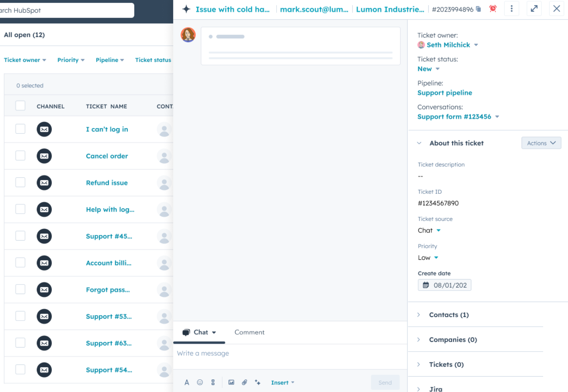Screen dimensions: 568x392
Task: Check the box for Help with log ticket
Action: [x=20, y=209]
